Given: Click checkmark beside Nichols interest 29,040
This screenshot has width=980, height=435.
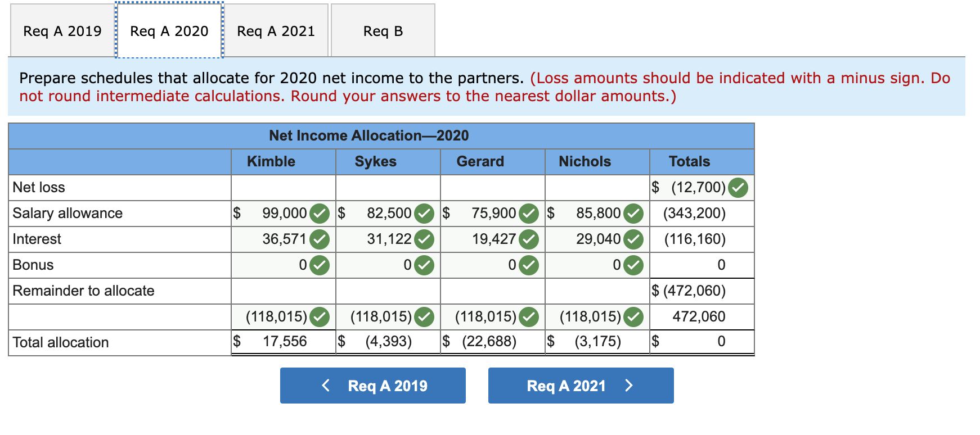Looking at the screenshot, I should [x=633, y=239].
